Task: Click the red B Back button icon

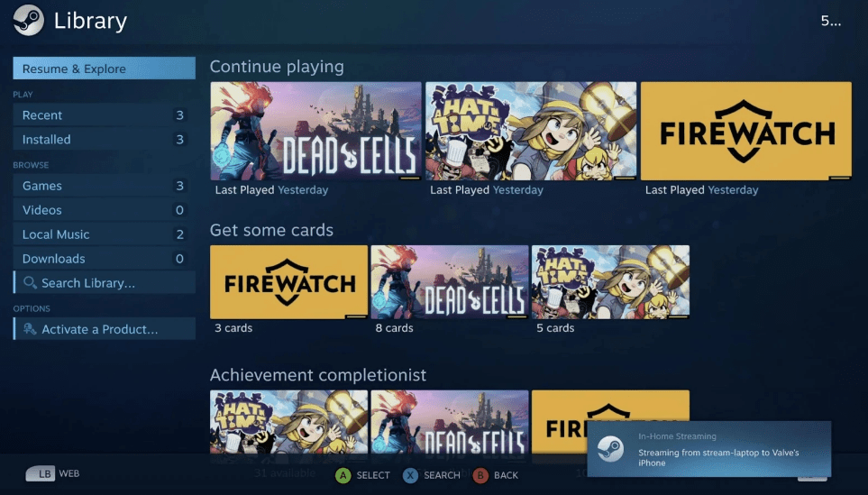Action: [480, 475]
